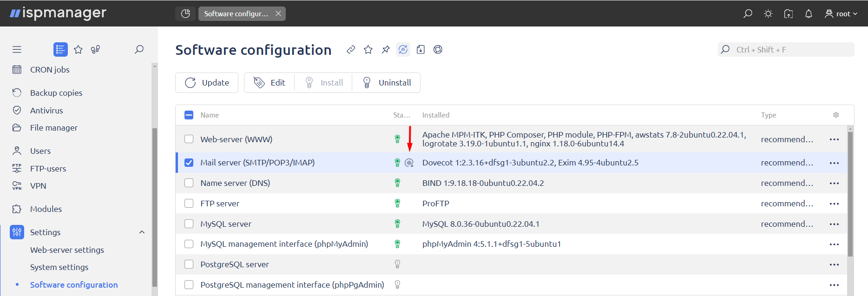Image resolution: width=868 pixels, height=296 pixels.
Task: Add Software configuration to favorites star
Action: [x=368, y=49]
